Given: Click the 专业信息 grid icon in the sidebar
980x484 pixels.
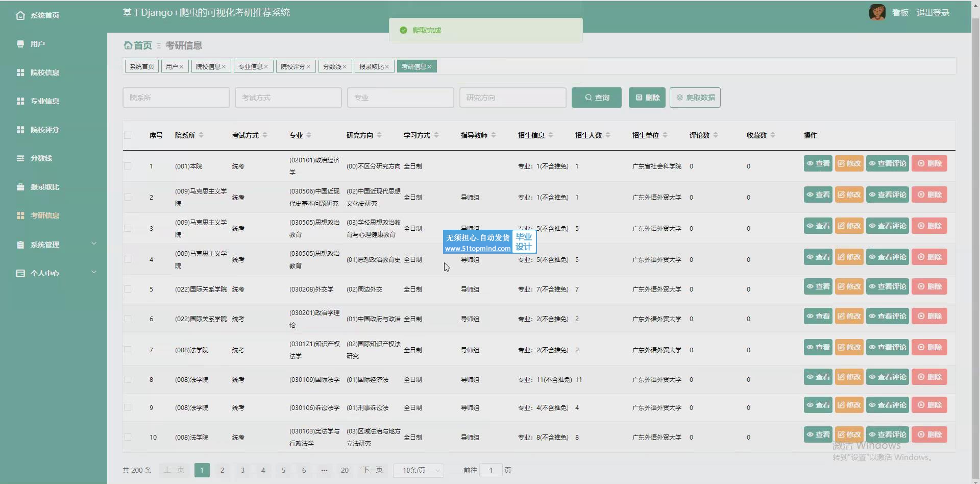Looking at the screenshot, I should (x=20, y=101).
